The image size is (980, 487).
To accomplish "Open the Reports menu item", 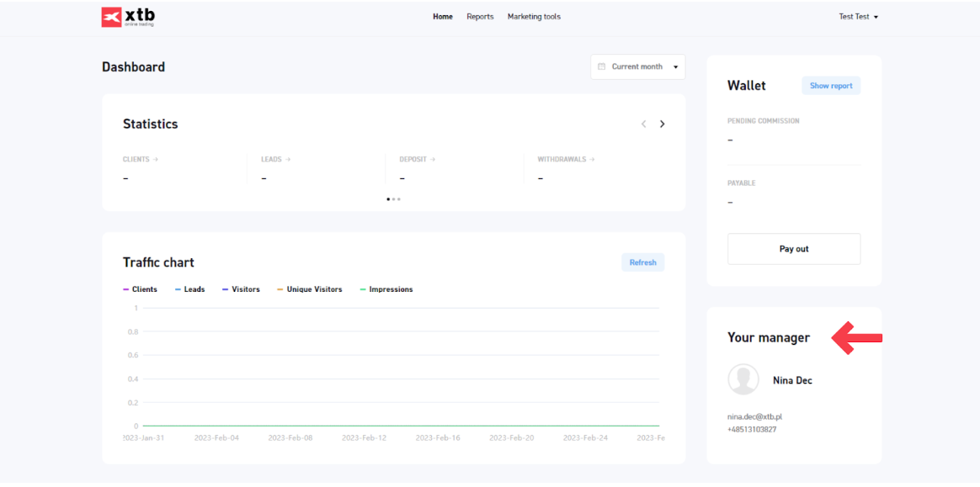I will (480, 17).
